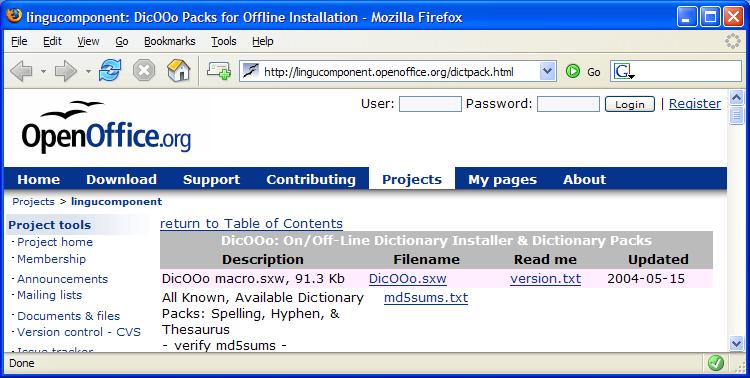Open the Go menu

(x=121, y=41)
